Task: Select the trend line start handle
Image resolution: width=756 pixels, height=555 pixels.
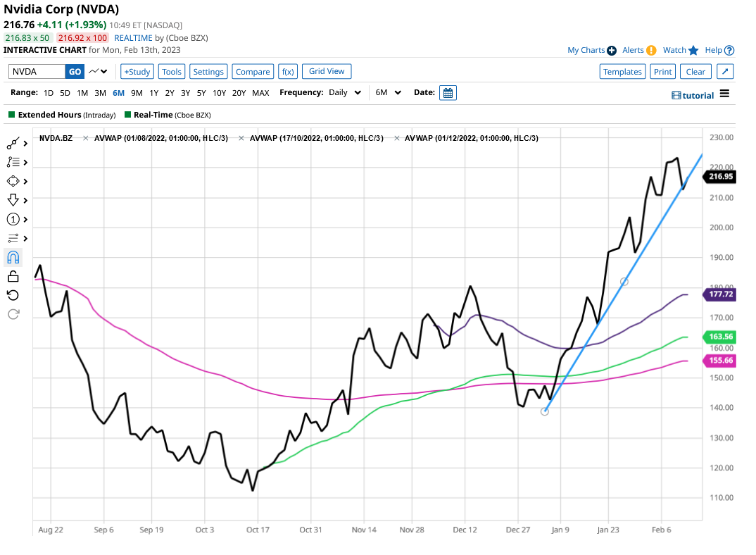Action: (x=545, y=411)
